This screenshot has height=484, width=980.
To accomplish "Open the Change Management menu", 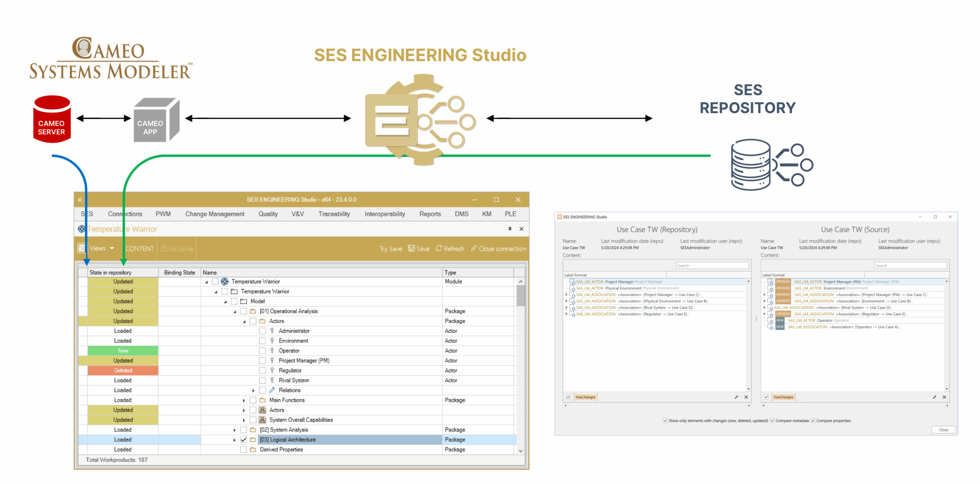I will tap(214, 214).
